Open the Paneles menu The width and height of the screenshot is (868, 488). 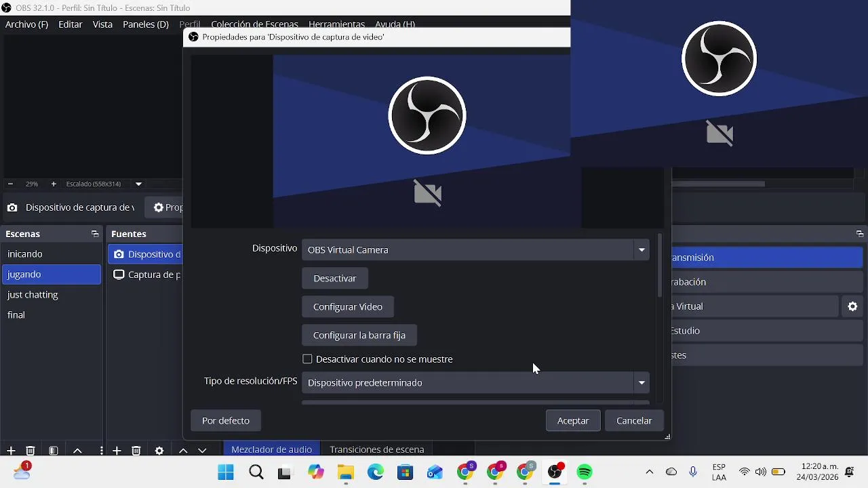point(146,24)
